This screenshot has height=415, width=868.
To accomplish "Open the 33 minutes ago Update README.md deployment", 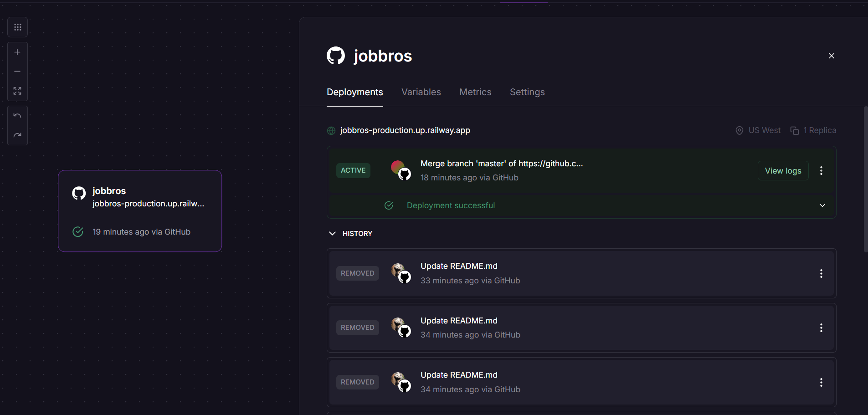I will click(x=581, y=273).
